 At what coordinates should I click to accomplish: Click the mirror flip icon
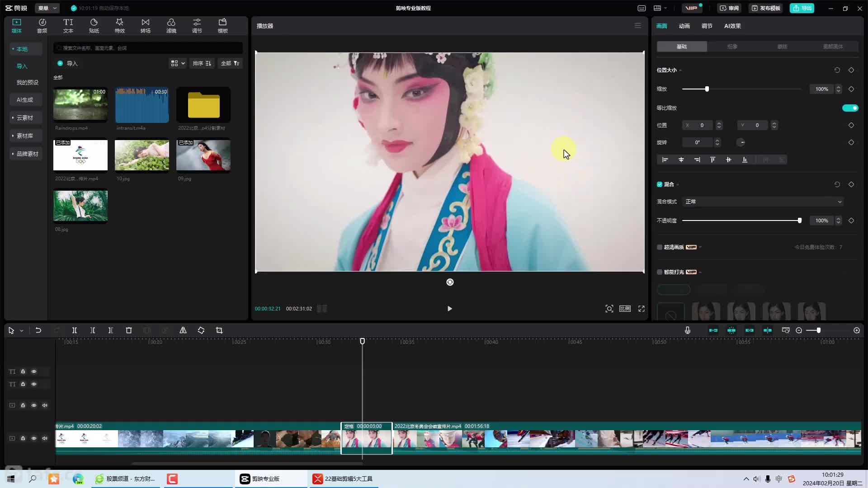pos(183,330)
